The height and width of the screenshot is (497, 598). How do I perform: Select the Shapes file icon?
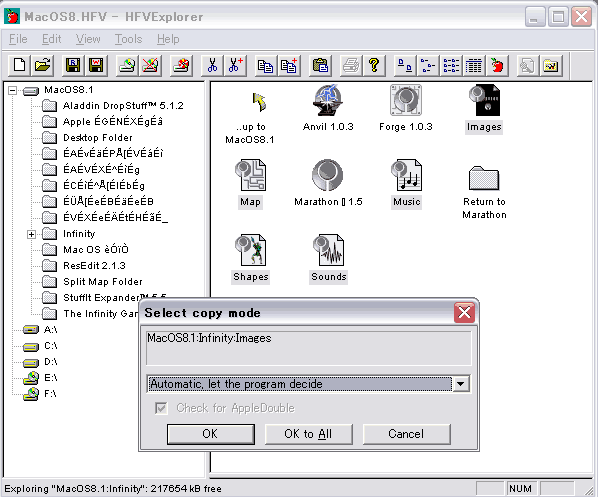[x=251, y=251]
